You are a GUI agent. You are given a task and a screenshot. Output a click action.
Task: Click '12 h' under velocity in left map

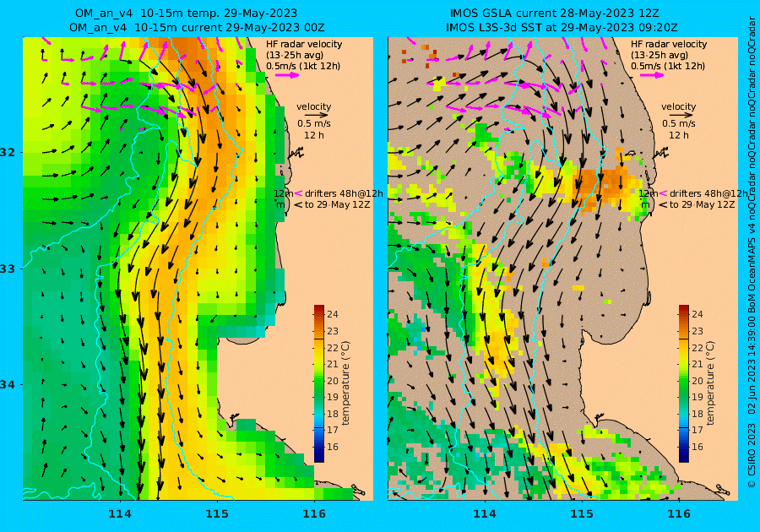pyautogui.click(x=314, y=135)
